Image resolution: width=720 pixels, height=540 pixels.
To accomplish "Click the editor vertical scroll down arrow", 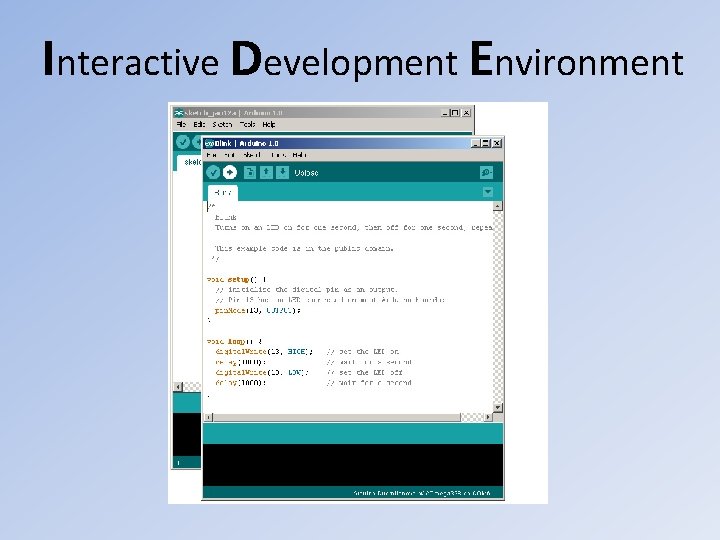I will pos(498,407).
